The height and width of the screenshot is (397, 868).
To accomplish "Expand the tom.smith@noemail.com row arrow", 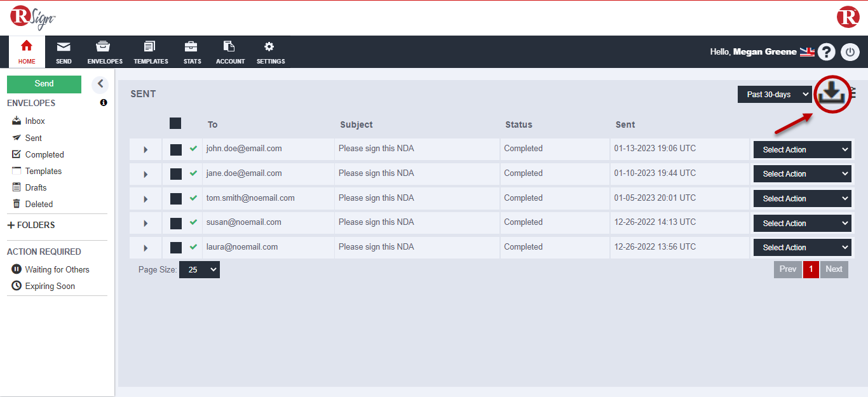I will pos(146,199).
